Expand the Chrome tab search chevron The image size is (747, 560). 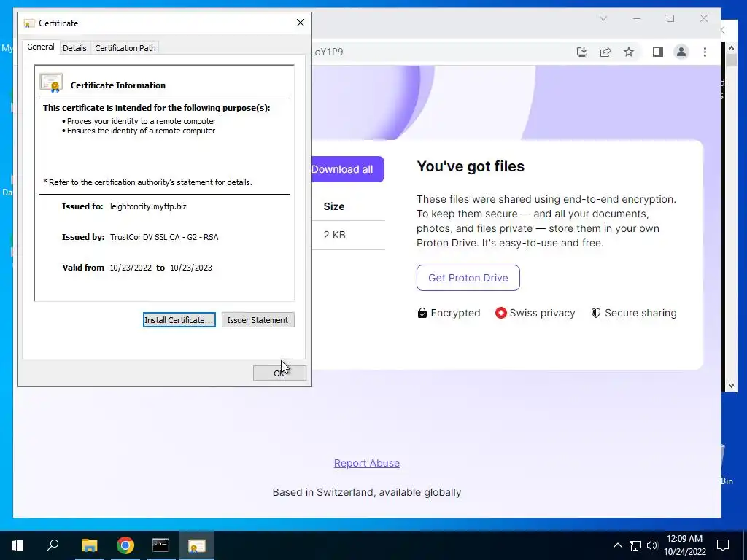[x=603, y=18]
